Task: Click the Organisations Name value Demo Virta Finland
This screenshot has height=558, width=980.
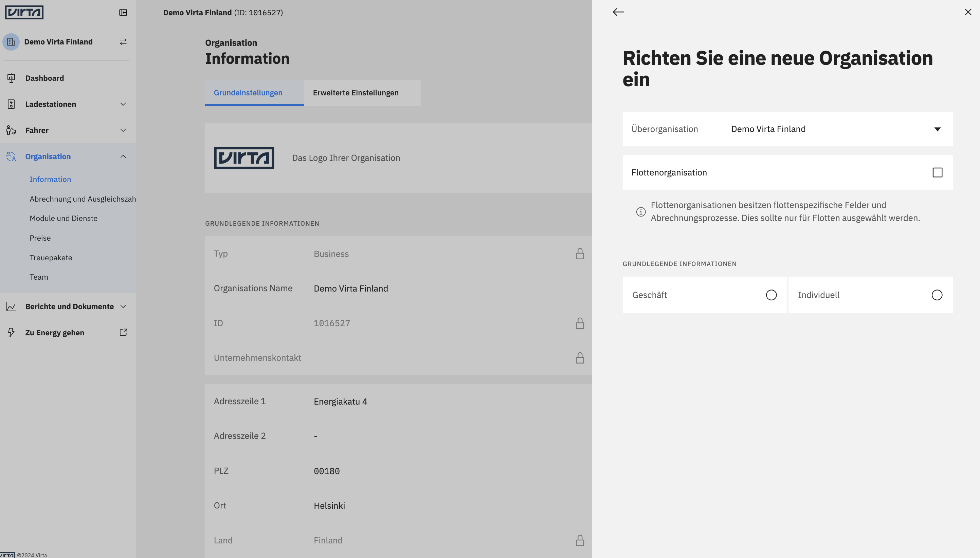Action: pos(351,289)
